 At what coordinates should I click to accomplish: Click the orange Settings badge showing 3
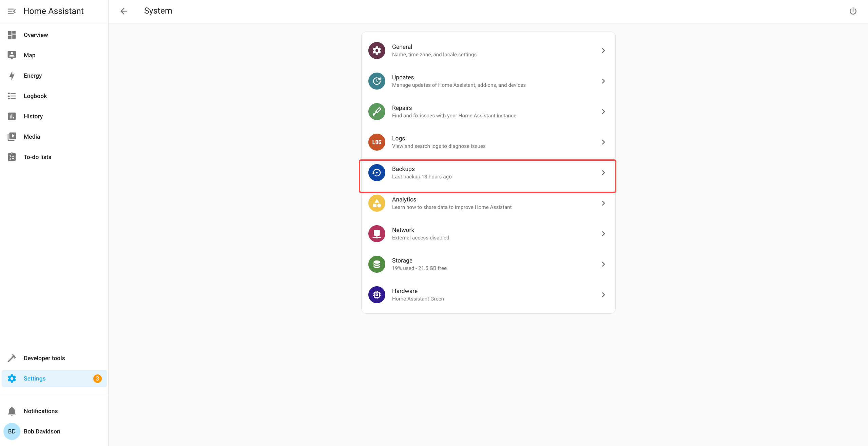click(x=97, y=379)
